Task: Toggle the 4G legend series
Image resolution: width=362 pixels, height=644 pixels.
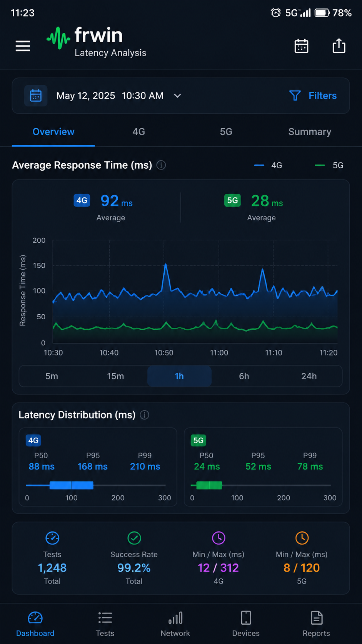Action: pyautogui.click(x=268, y=165)
